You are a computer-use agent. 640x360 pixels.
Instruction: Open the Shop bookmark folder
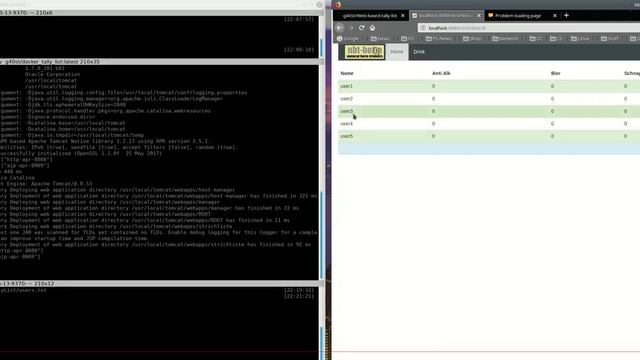pyautogui.click(x=472, y=38)
